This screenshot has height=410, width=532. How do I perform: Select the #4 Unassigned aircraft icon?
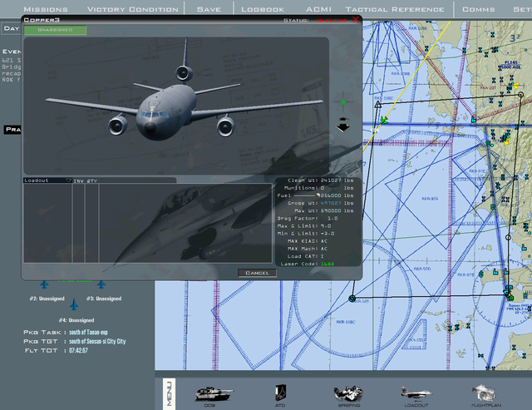pos(74,304)
